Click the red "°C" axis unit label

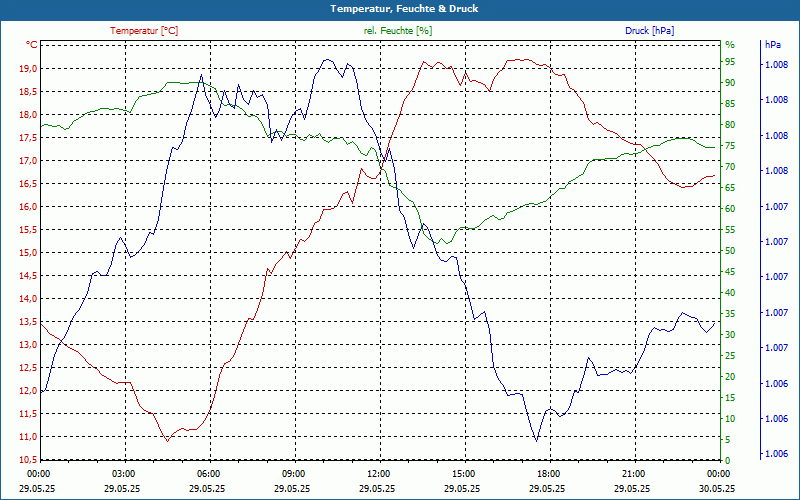click(32, 45)
